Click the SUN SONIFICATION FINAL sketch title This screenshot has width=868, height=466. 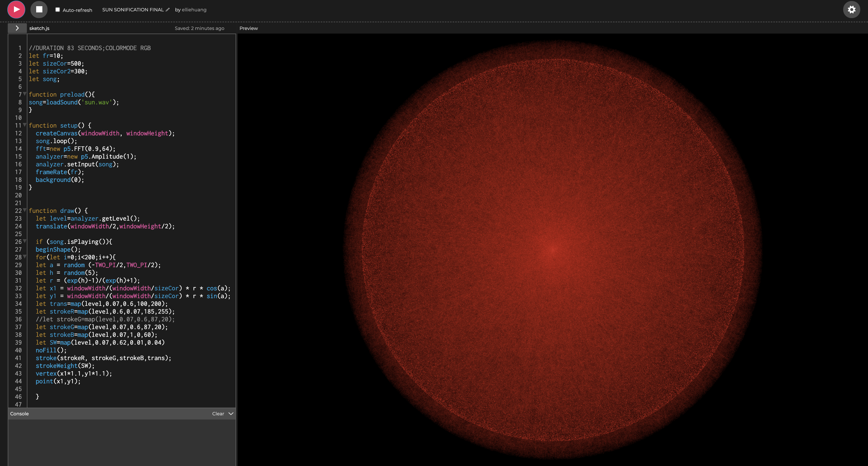click(133, 10)
